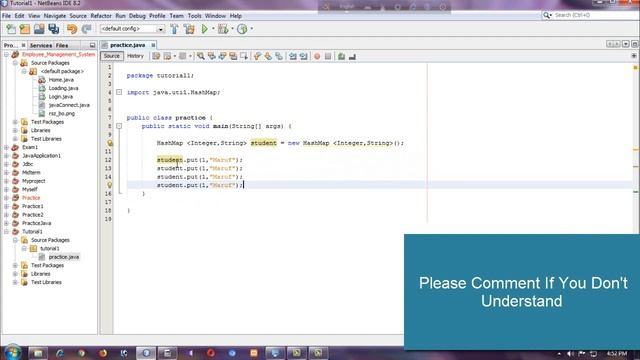Select the practice.java editor tab
Image resolution: width=640 pixels, height=360 pixels.
tap(127, 45)
